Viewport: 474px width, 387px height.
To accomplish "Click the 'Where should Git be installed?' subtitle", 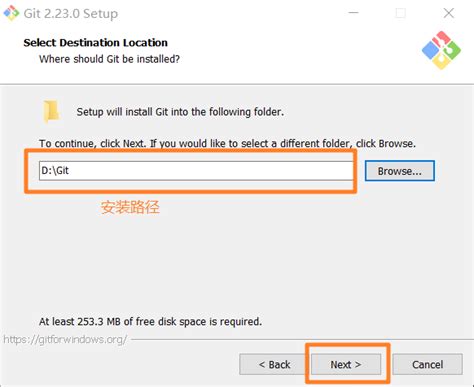I will tap(109, 59).
